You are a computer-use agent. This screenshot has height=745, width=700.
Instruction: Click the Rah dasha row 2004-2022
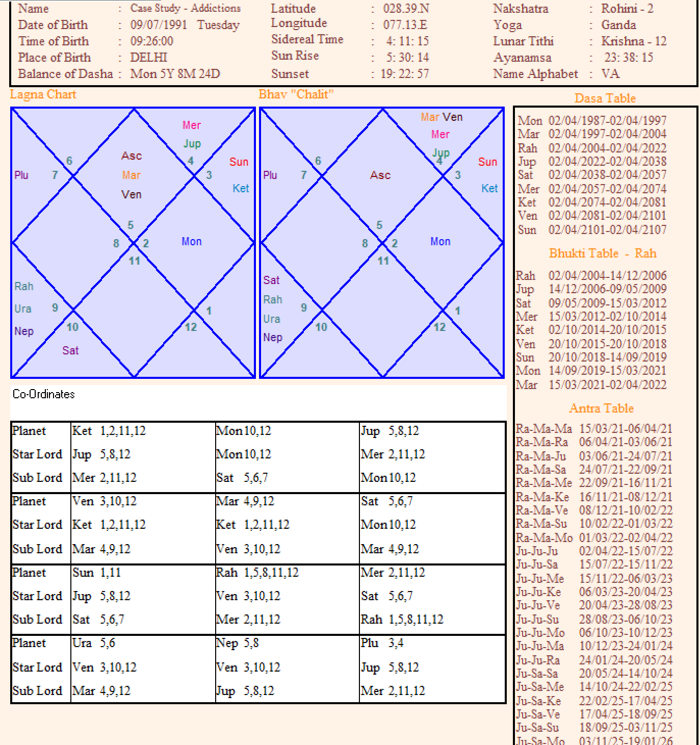click(592, 148)
